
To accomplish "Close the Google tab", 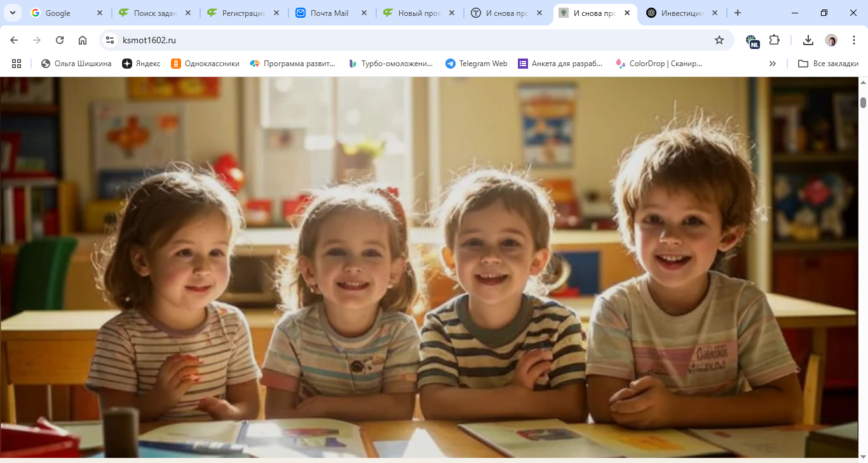I will click(x=100, y=13).
